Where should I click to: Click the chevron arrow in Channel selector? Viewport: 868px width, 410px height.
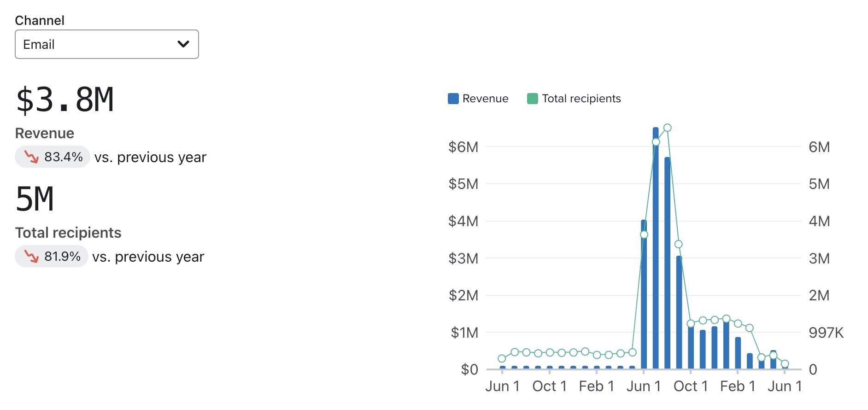point(183,44)
